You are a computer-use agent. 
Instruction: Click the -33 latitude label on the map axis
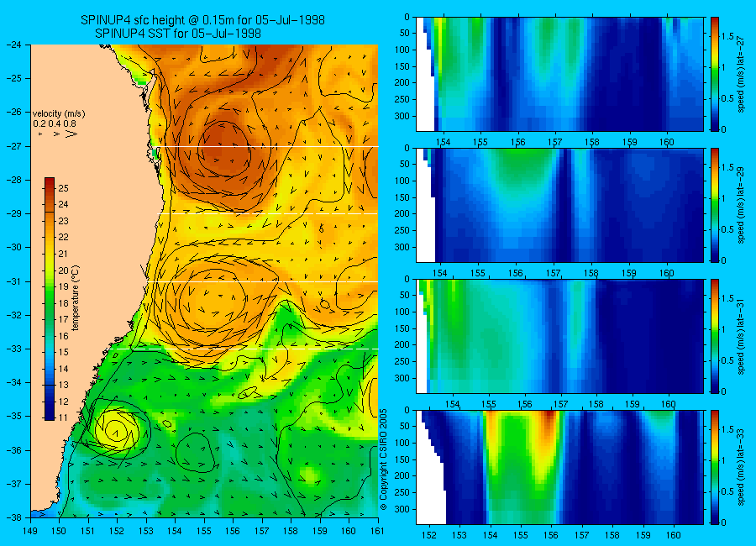point(13,349)
